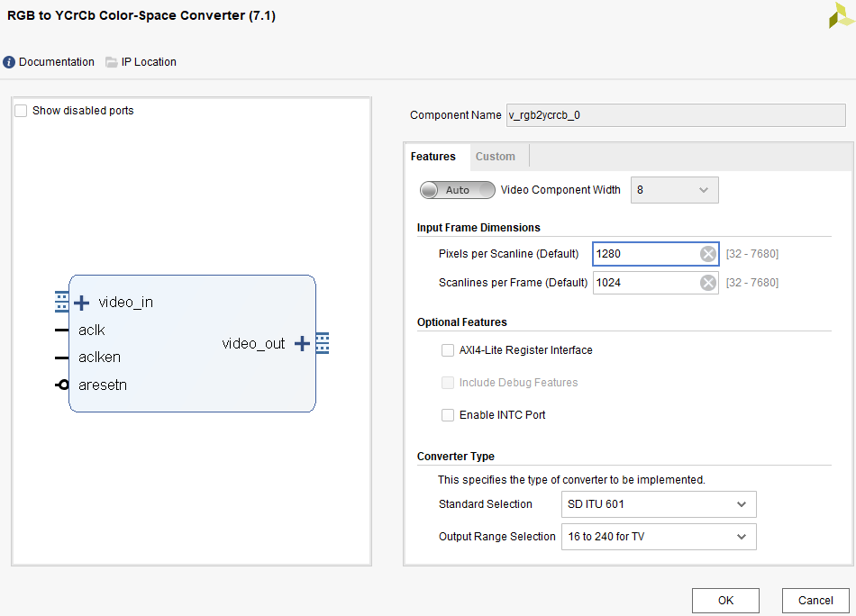Clear the Pixels per Scanline value

(x=708, y=254)
